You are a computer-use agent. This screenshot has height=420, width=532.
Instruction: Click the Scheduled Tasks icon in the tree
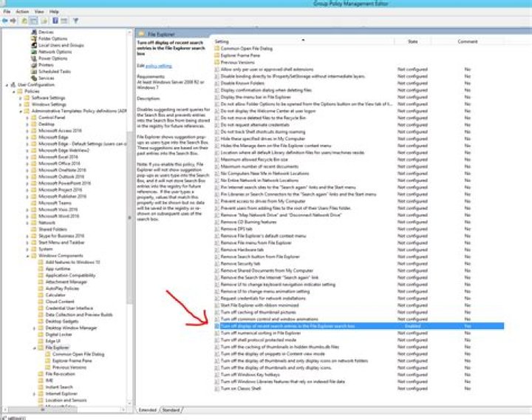34,71
